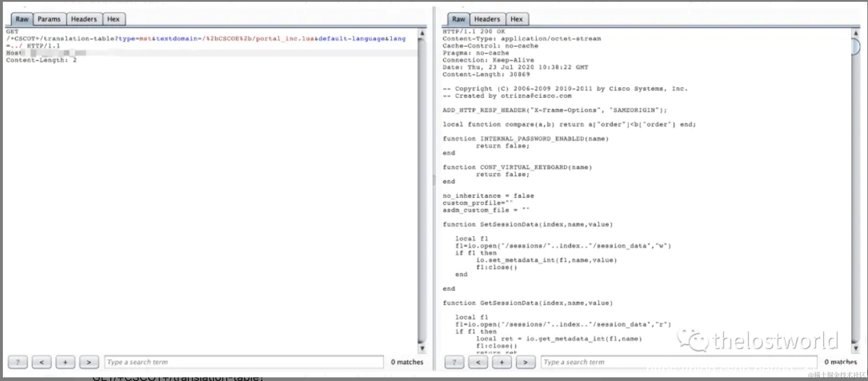This screenshot has height=381, width=868.
Task: Go to previous match in response search
Action: pos(478,362)
